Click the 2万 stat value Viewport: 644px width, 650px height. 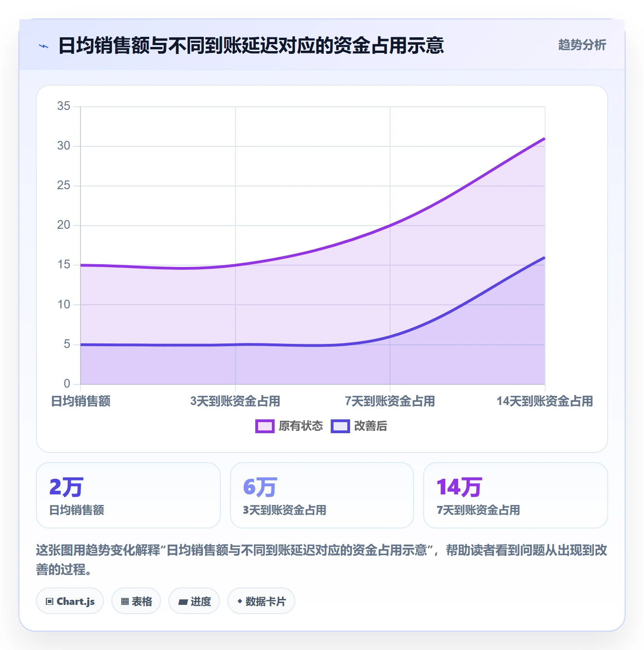tap(66, 487)
